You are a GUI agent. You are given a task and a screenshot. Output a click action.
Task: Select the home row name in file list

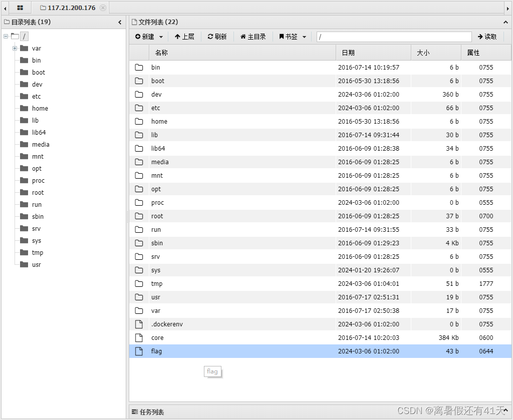pyautogui.click(x=159, y=121)
